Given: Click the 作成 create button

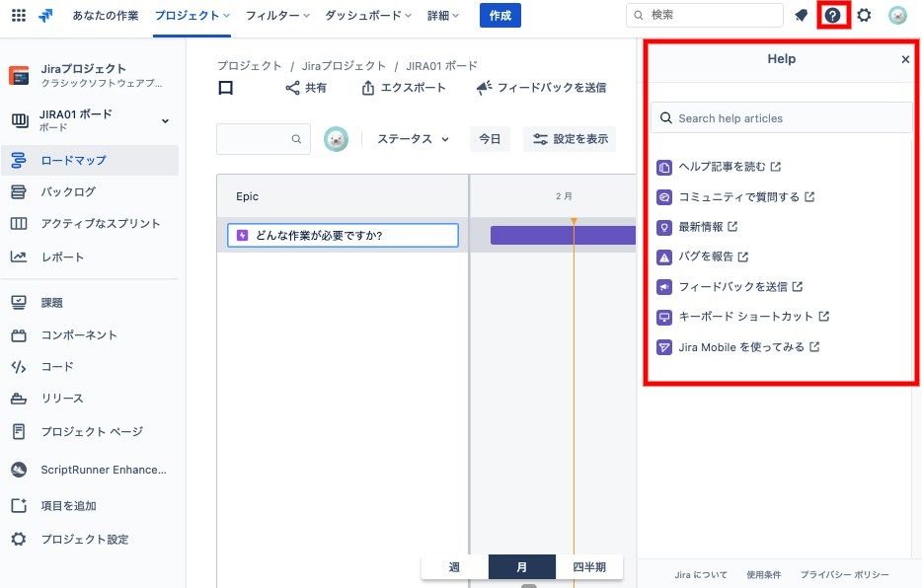Looking at the screenshot, I should 500,16.
